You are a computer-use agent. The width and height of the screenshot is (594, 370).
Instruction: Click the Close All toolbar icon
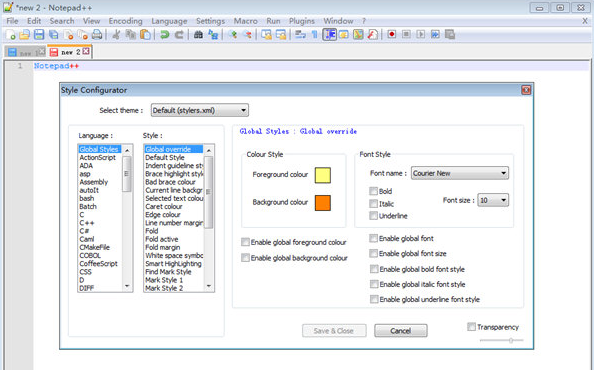(83, 35)
